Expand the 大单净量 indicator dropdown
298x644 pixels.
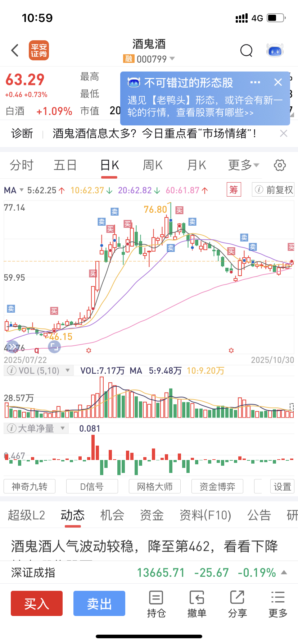[x=63, y=428]
